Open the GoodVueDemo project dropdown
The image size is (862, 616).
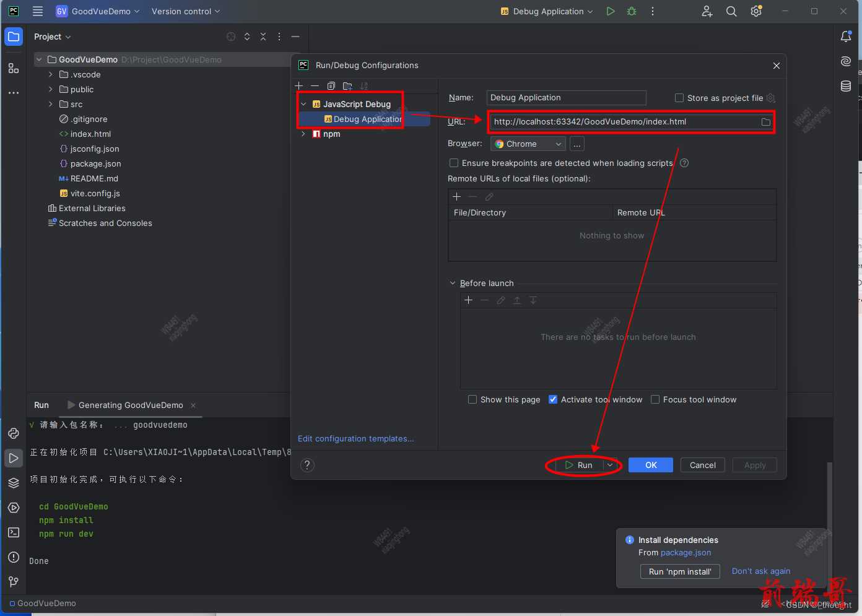pos(98,11)
